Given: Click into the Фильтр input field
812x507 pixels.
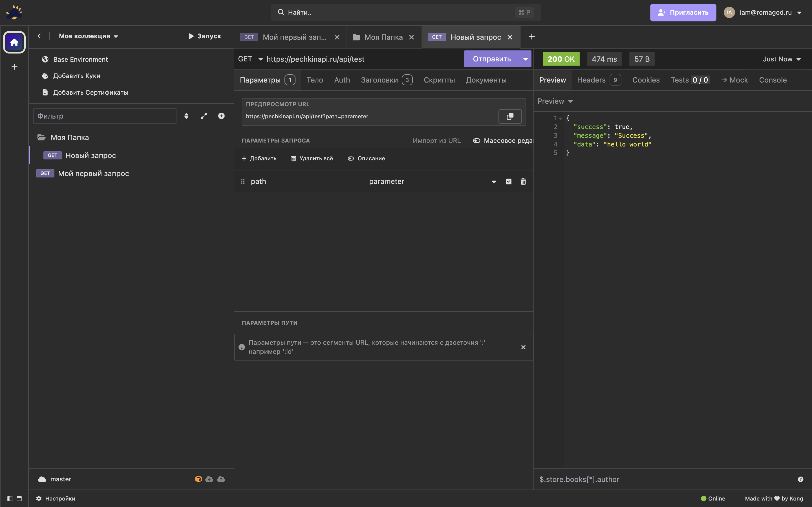Looking at the screenshot, I should [x=105, y=116].
